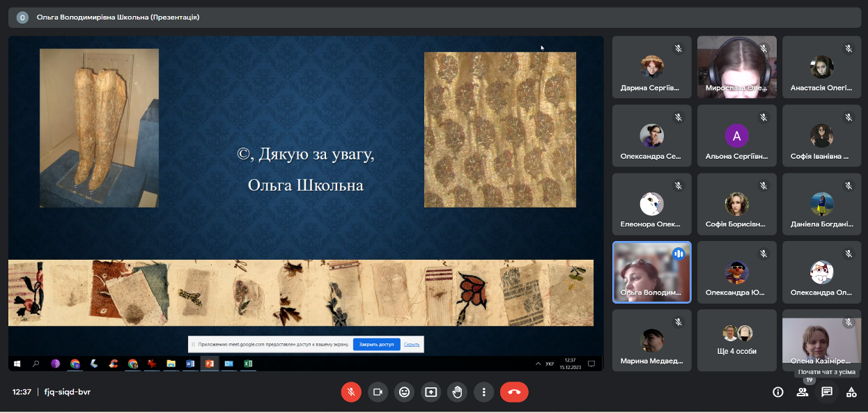Click the Альона Сергіївна purple avatar tile
This screenshot has height=413, width=868.
(x=736, y=135)
